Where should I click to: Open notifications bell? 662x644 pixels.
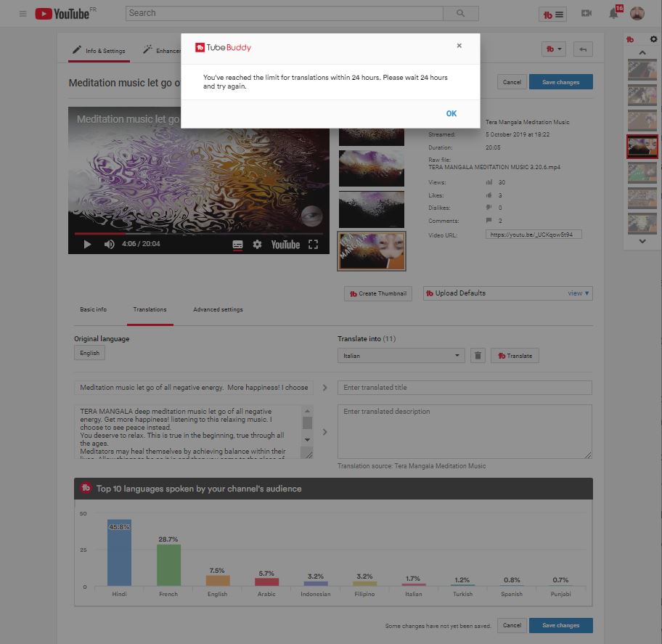click(613, 14)
